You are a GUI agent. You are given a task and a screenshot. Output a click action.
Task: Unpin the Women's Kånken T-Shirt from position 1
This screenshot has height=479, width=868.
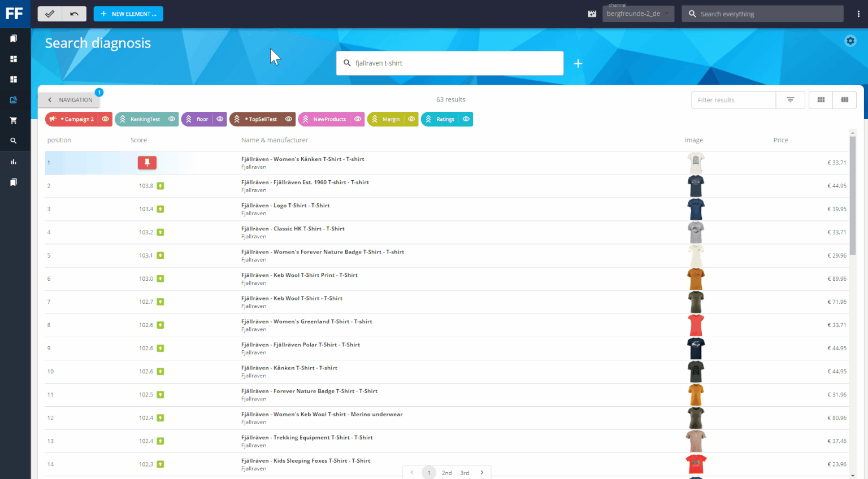click(147, 162)
